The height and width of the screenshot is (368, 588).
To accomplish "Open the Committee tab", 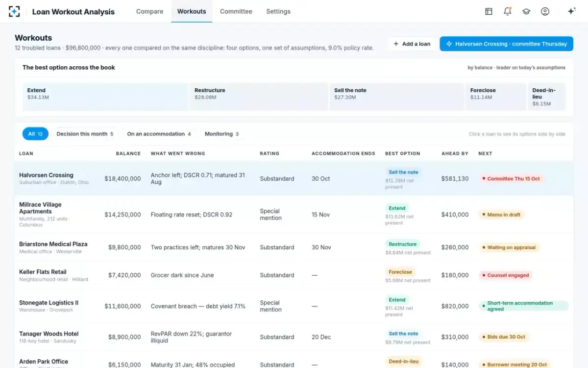I will coord(236,11).
